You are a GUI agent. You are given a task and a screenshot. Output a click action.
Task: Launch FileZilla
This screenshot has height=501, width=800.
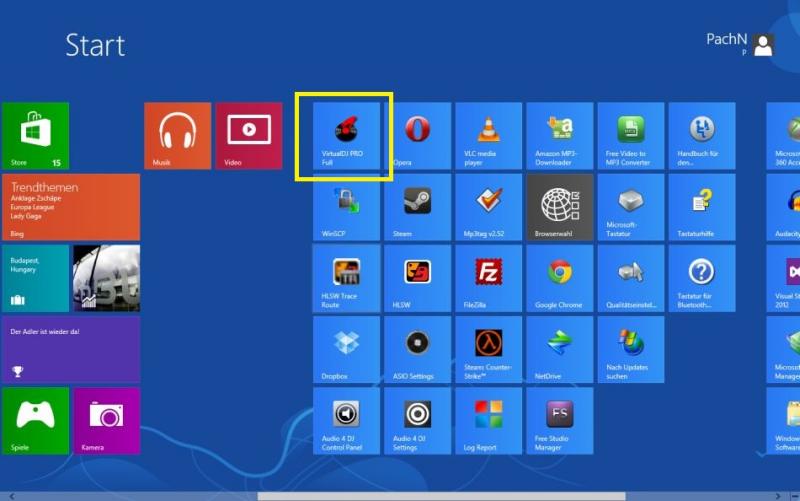tap(489, 279)
